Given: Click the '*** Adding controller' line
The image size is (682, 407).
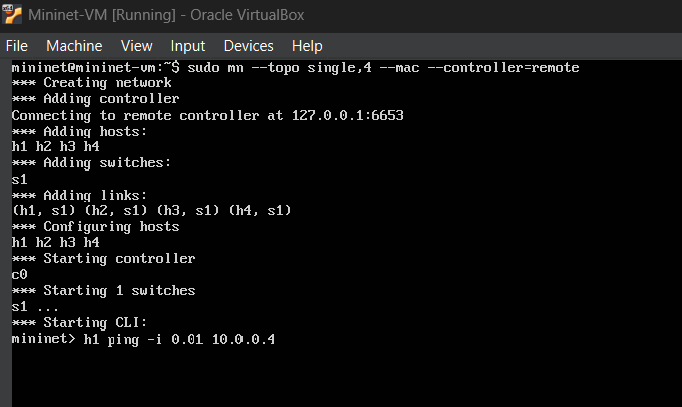Looking at the screenshot, I should [x=95, y=99].
